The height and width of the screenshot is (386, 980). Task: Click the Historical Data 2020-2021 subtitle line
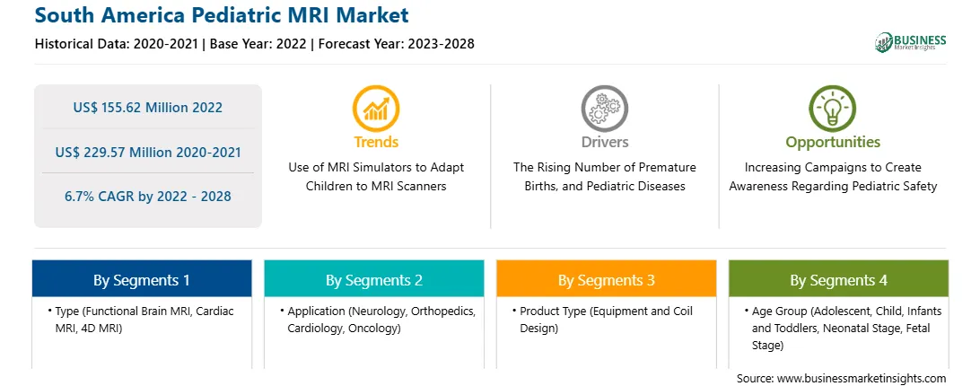click(254, 44)
